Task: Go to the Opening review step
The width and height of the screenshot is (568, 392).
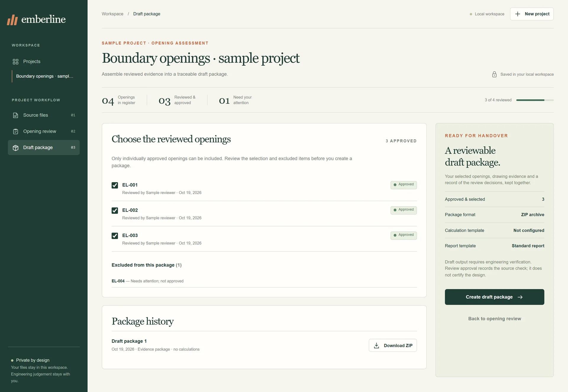Action: pos(44,131)
